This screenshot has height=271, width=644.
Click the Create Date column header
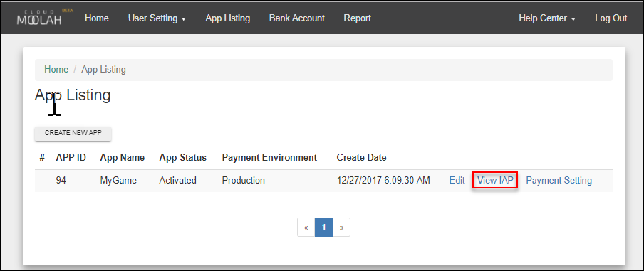(x=361, y=158)
